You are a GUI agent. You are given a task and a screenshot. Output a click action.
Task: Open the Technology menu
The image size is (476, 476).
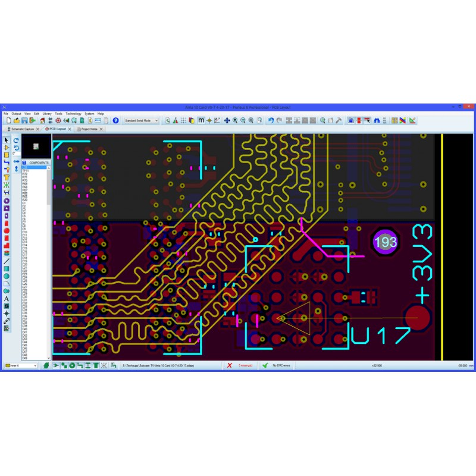tap(73, 113)
